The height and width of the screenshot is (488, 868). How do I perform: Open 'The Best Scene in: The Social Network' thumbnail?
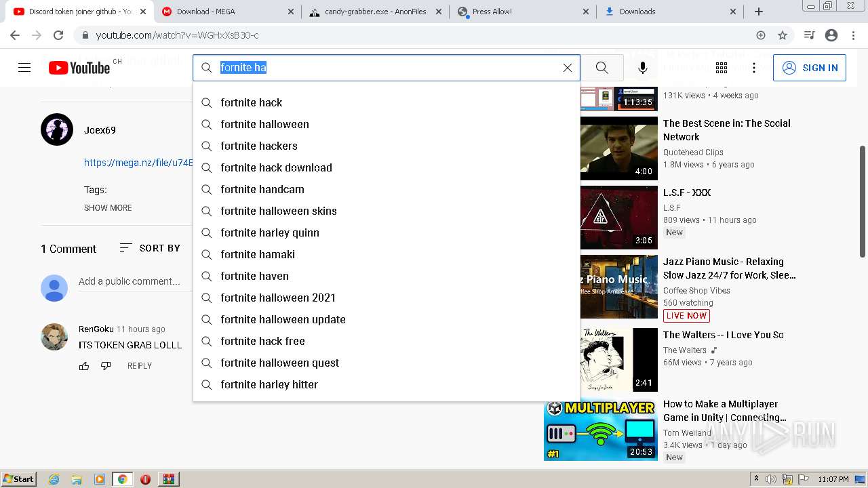point(618,148)
